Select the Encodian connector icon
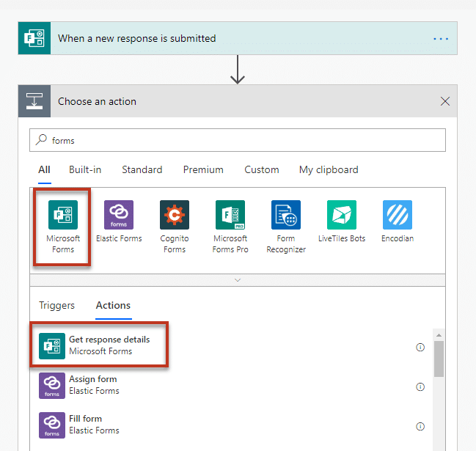The height and width of the screenshot is (451, 476). (x=398, y=216)
